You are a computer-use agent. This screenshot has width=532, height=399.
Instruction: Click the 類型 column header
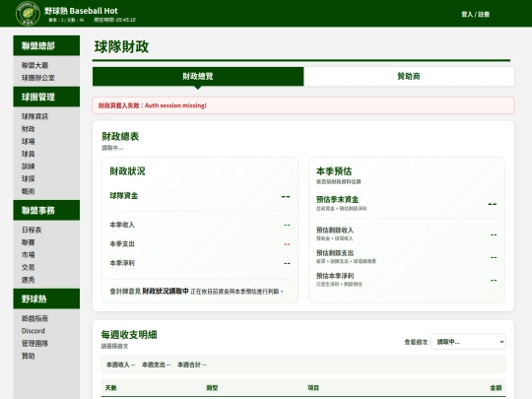212,388
